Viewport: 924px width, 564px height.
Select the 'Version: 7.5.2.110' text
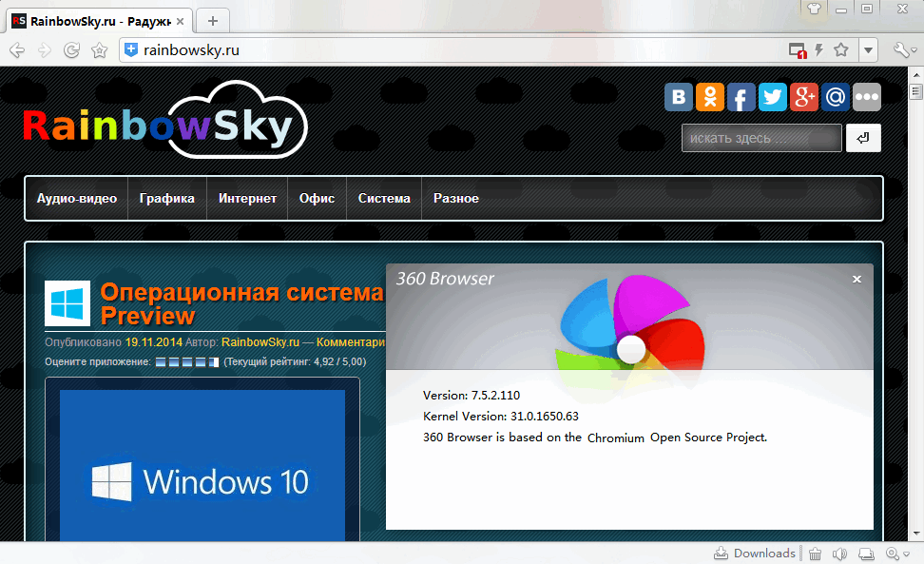[472, 396]
